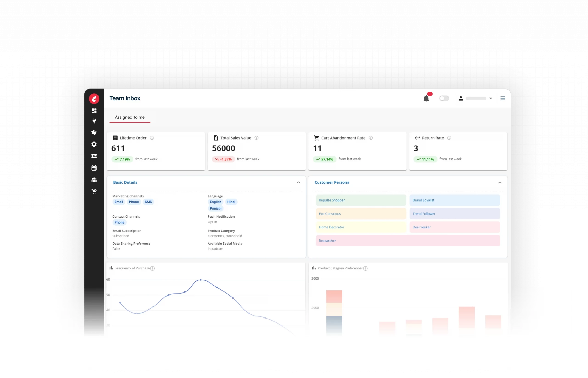The width and height of the screenshot is (588, 378).
Task: Click the Lifetime Order info icon
Action: click(x=152, y=138)
